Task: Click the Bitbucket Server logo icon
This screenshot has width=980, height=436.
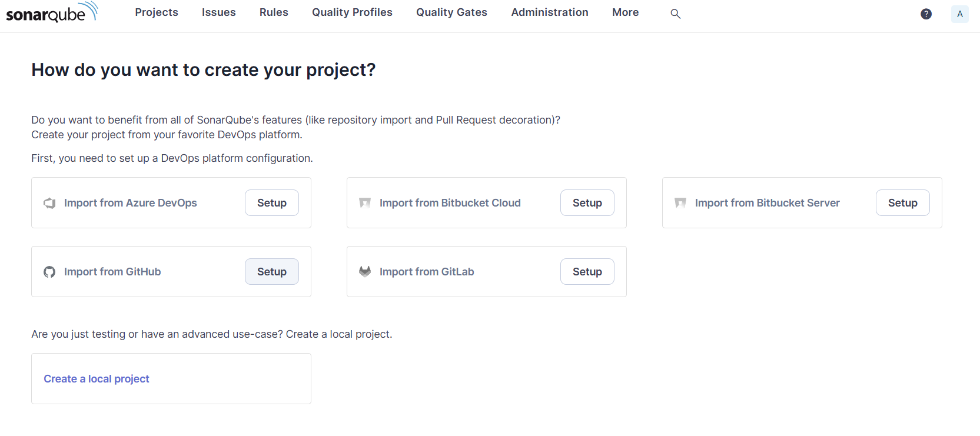Action: (680, 203)
